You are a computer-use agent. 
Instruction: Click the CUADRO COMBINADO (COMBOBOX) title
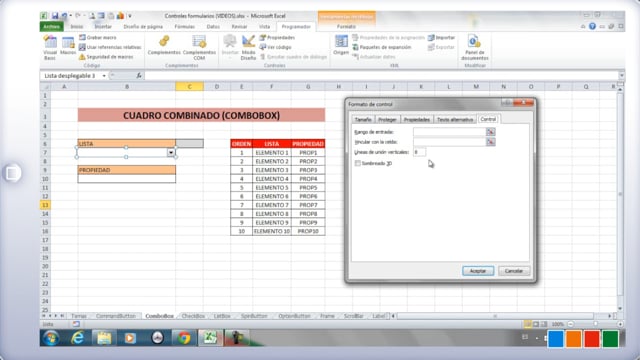[201, 116]
